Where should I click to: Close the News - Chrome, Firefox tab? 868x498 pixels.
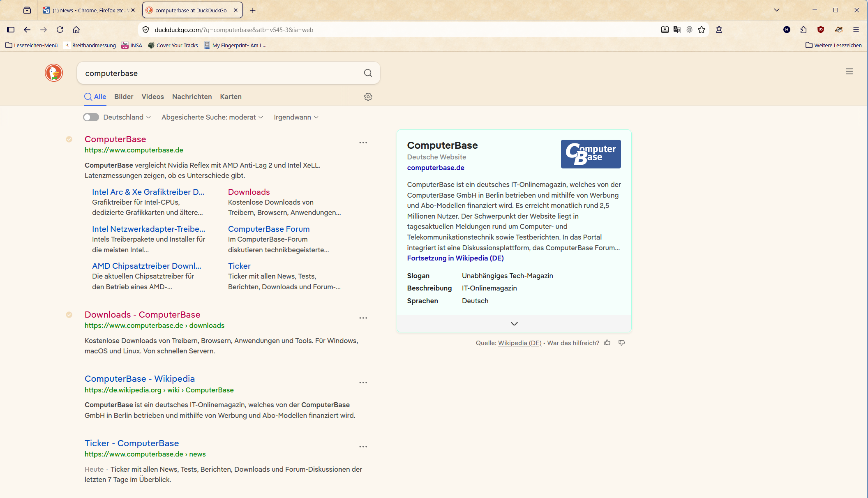point(133,10)
